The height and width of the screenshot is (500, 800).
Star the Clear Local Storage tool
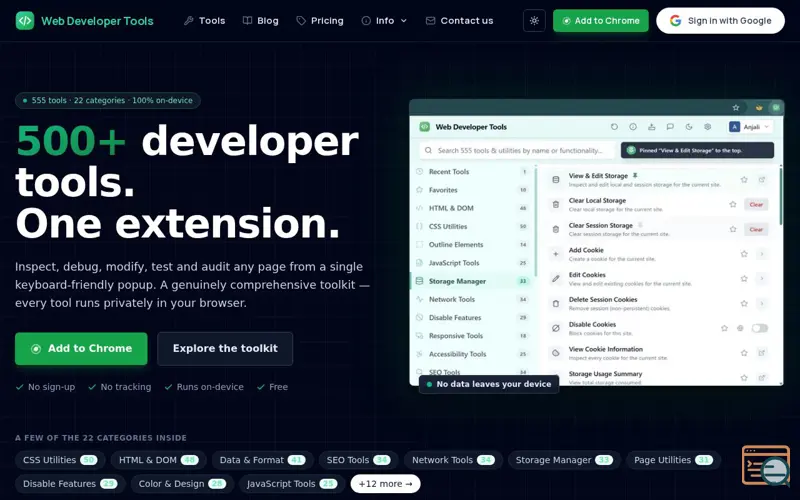(x=733, y=205)
